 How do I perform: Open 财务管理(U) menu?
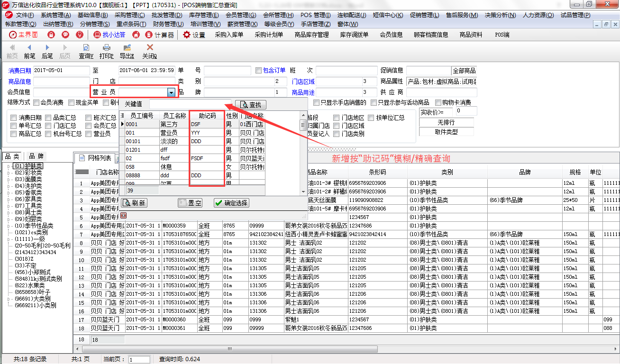[168, 24]
